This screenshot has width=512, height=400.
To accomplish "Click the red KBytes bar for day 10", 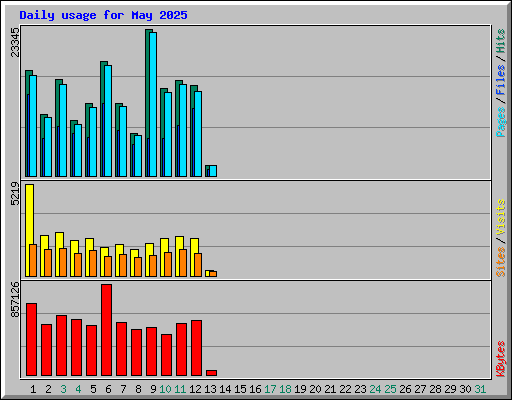I will [x=166, y=355].
